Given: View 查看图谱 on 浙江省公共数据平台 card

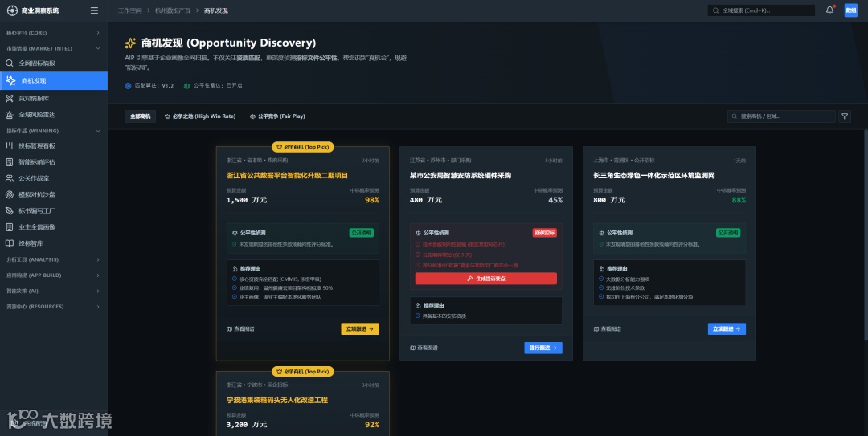Looking at the screenshot, I should pos(241,329).
